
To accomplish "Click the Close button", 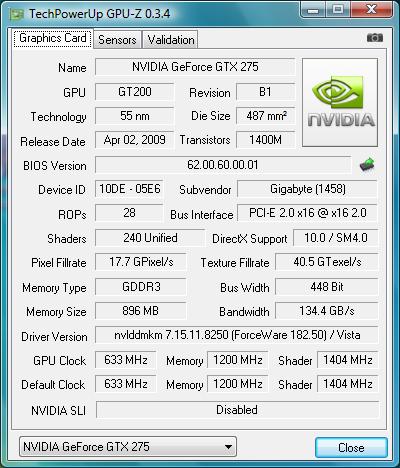I will 351,447.
